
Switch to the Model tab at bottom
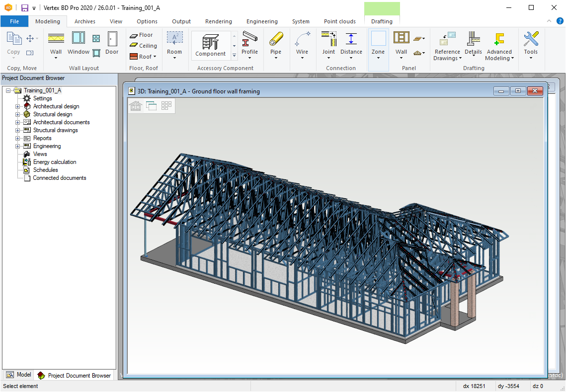point(18,375)
